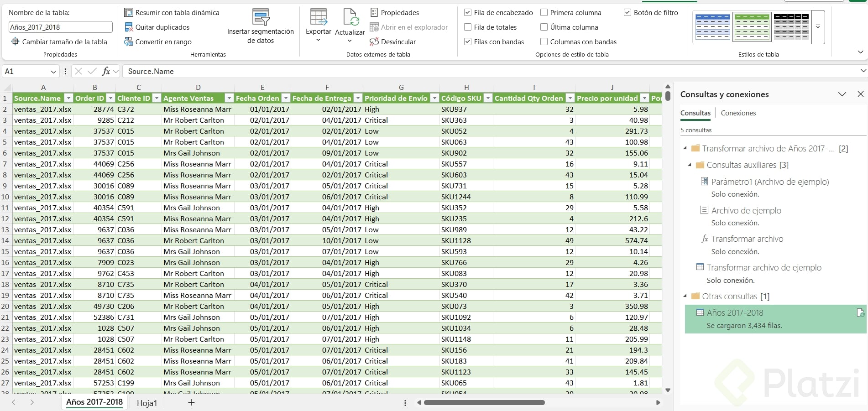This screenshot has width=868, height=411.
Task: Collapse the Consultas auxiliares folder
Action: pyautogui.click(x=690, y=165)
